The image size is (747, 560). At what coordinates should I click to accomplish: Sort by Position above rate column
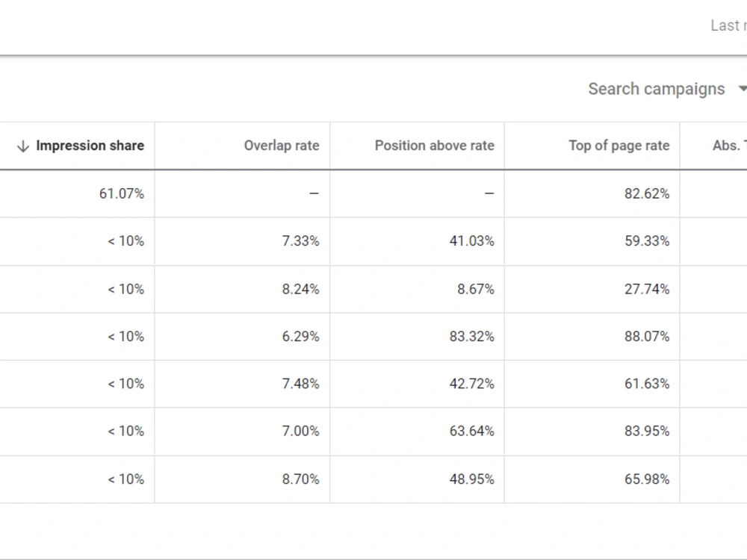point(435,146)
